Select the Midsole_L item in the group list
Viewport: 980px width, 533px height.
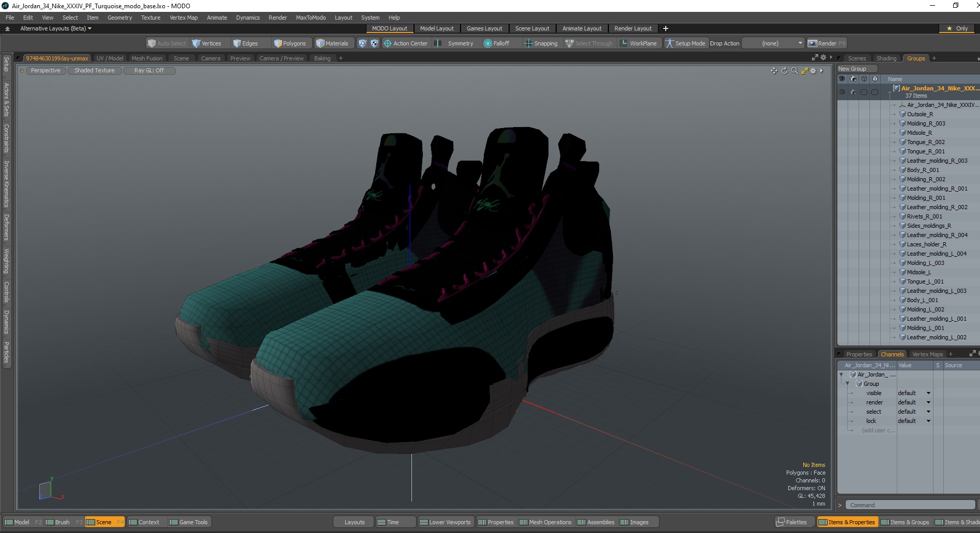(x=919, y=272)
